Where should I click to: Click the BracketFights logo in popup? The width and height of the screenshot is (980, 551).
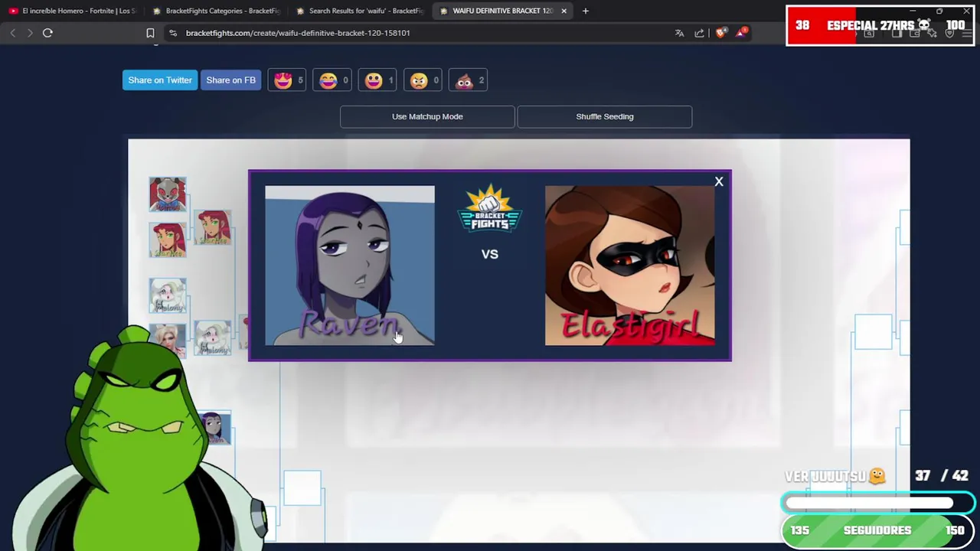click(x=489, y=207)
